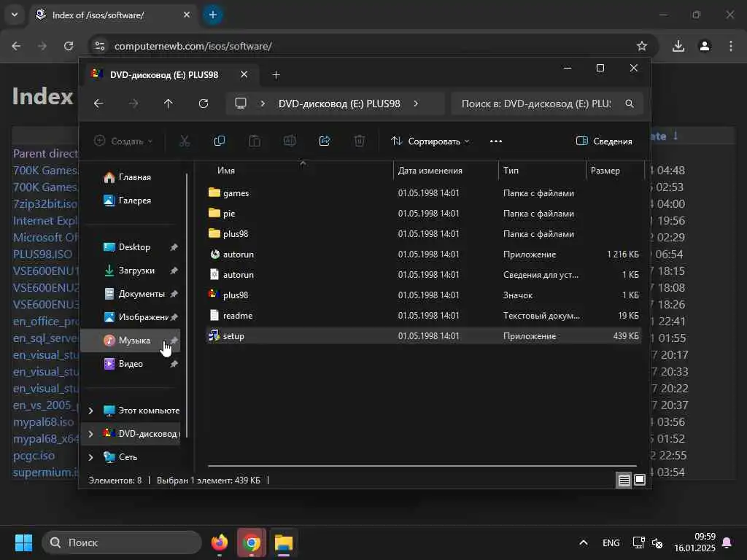Open the plus98 folder
Image resolution: width=747 pixels, height=560 pixels.
point(423,234)
